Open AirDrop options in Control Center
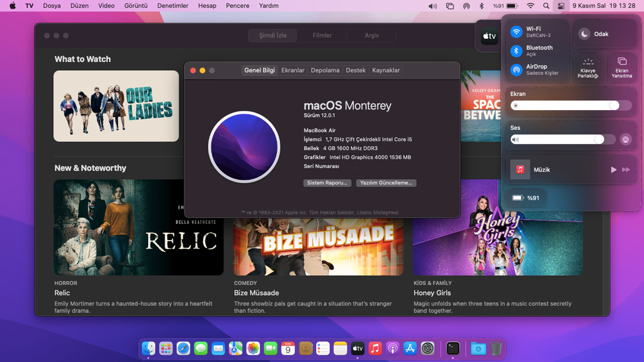 tap(516, 70)
